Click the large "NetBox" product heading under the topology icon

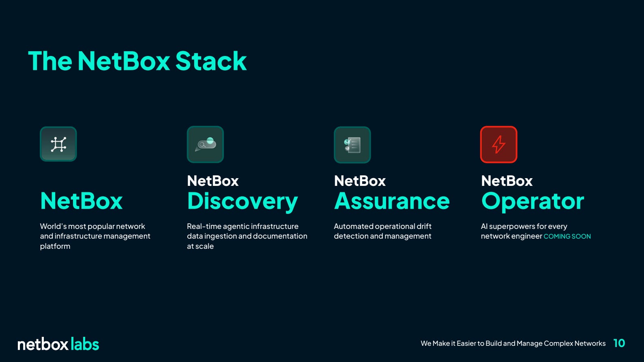point(82,201)
